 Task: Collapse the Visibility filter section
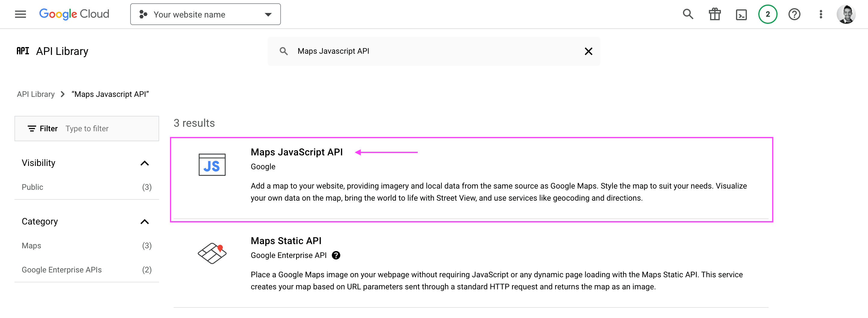click(145, 163)
